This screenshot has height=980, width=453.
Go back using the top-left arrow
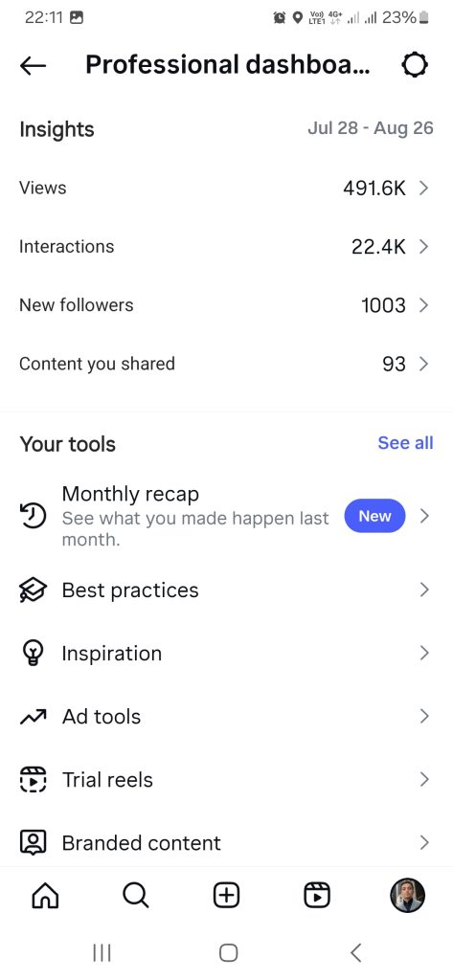click(x=34, y=65)
